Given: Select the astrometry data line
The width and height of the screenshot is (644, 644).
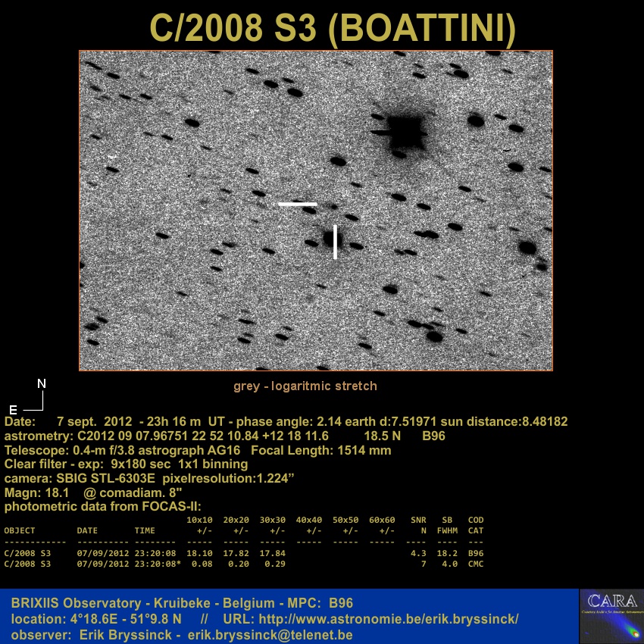Looking at the screenshot, I should pos(224,436).
